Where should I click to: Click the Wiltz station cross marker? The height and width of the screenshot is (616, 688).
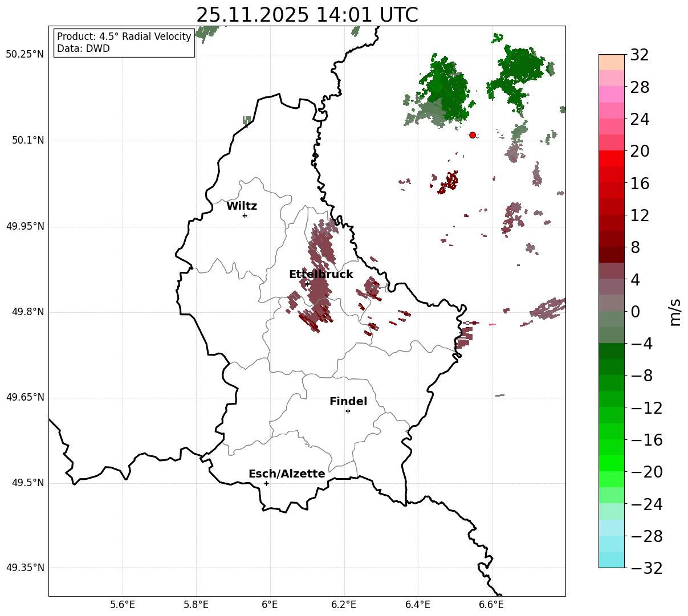(x=245, y=215)
